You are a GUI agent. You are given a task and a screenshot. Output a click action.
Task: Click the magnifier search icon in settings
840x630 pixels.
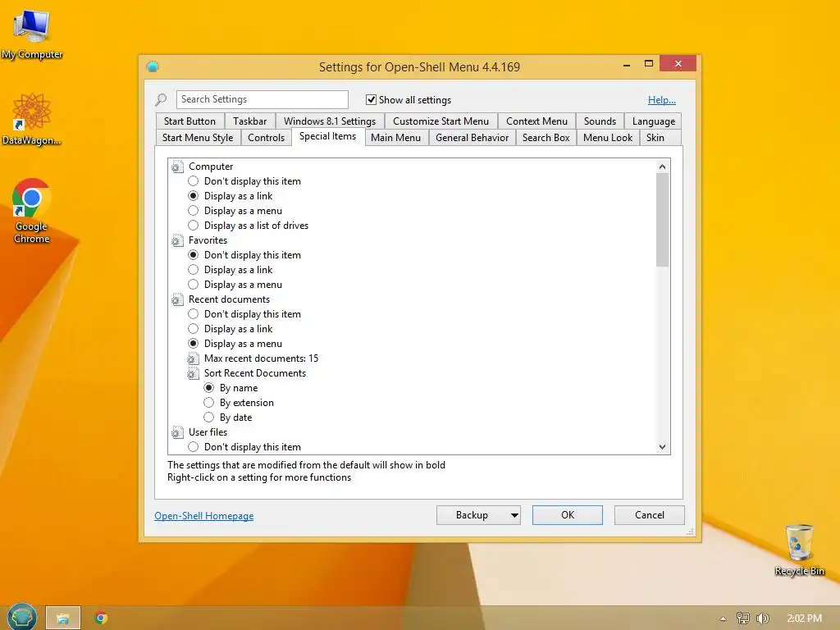click(161, 99)
